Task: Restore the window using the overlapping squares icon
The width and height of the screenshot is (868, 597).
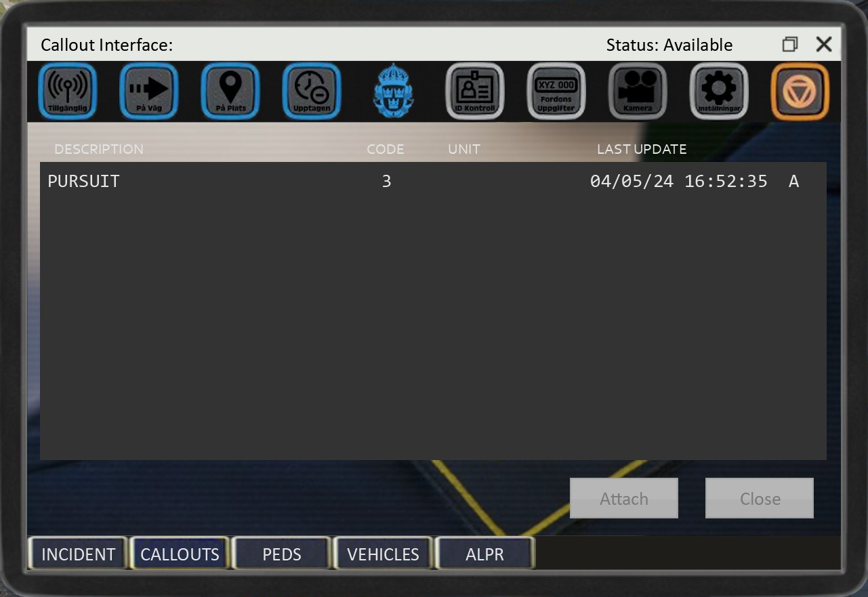Action: 789,45
